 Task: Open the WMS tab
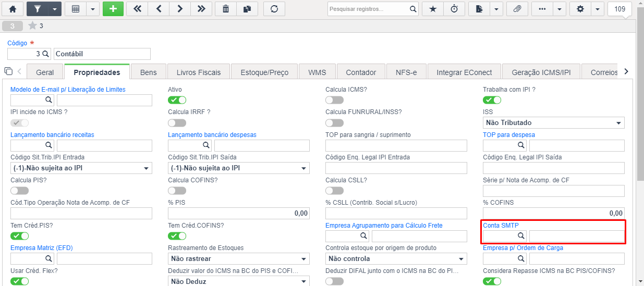tap(317, 72)
